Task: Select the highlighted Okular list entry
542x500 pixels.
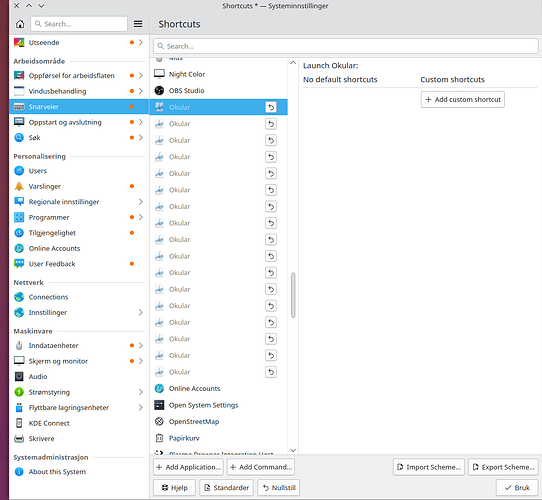Action: pyautogui.click(x=218, y=107)
